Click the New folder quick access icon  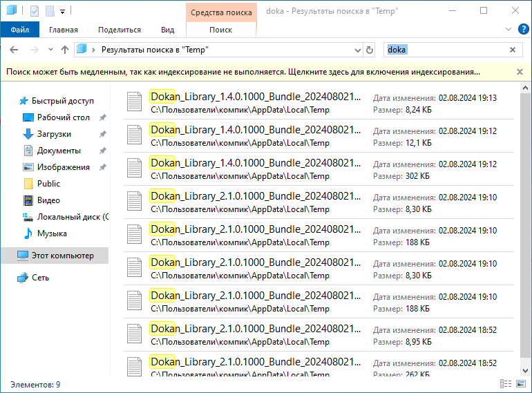click(x=50, y=11)
